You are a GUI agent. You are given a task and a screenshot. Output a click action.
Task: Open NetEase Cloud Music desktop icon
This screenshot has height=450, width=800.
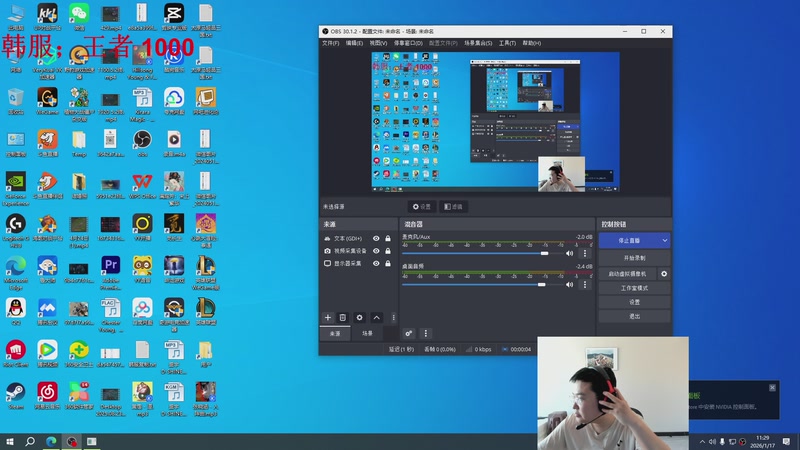47,395
